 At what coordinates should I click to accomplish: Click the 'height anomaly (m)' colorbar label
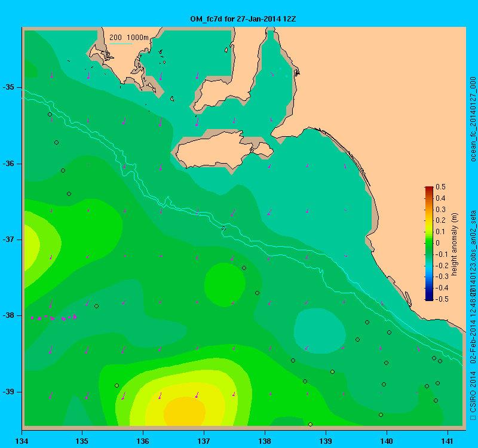[455, 244]
